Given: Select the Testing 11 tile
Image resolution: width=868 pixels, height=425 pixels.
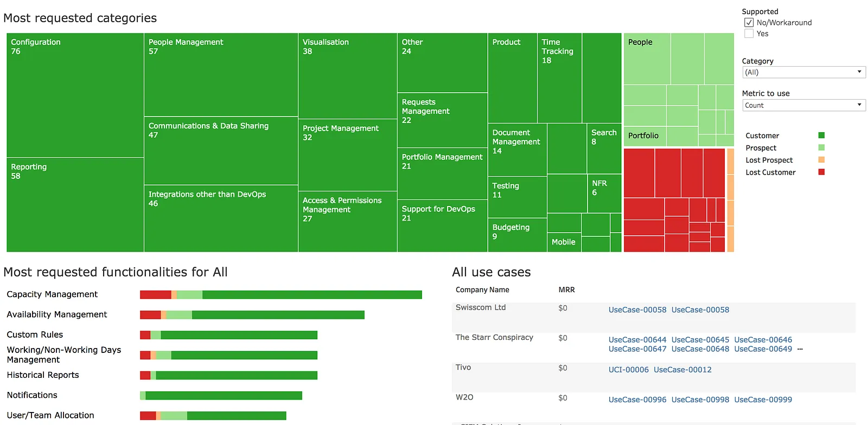Looking at the screenshot, I should click(518, 197).
